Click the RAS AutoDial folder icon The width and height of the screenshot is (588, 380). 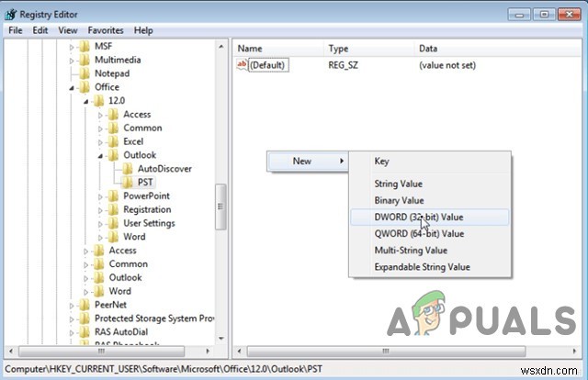(85, 332)
